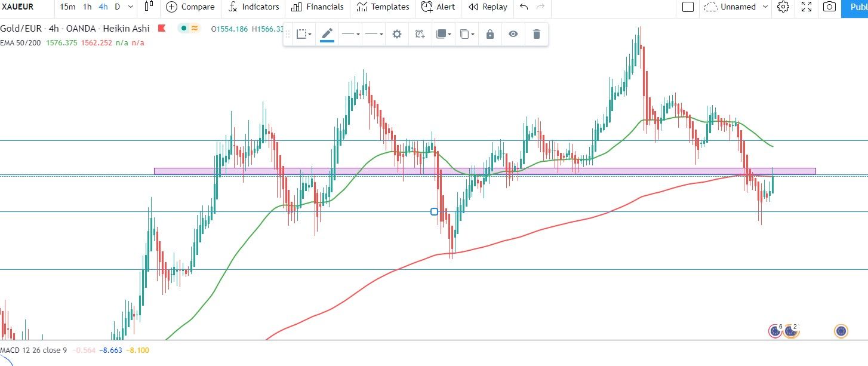868x366 pixels.
Task: Expand the timeframe interval dropdown
Action: [131, 7]
